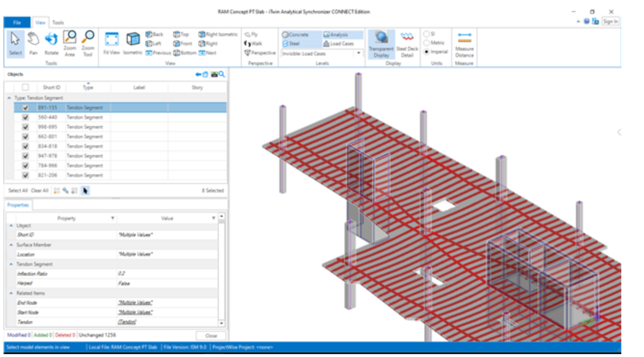Switch to Isometric view

click(132, 43)
